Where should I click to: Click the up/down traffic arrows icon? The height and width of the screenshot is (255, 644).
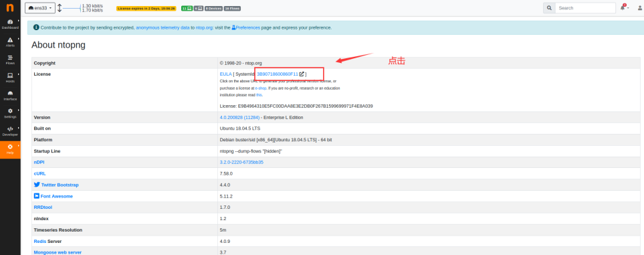[x=60, y=8]
